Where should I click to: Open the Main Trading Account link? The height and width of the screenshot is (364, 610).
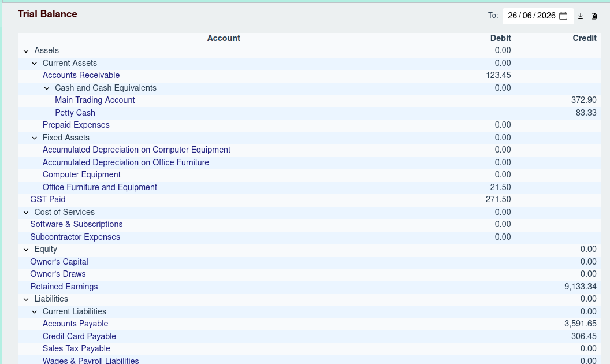[95, 100]
